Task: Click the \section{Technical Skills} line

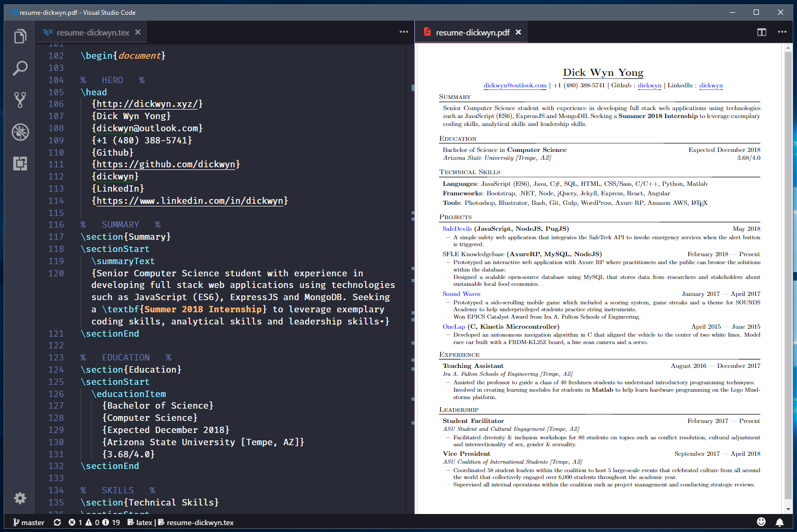Action: tap(150, 502)
